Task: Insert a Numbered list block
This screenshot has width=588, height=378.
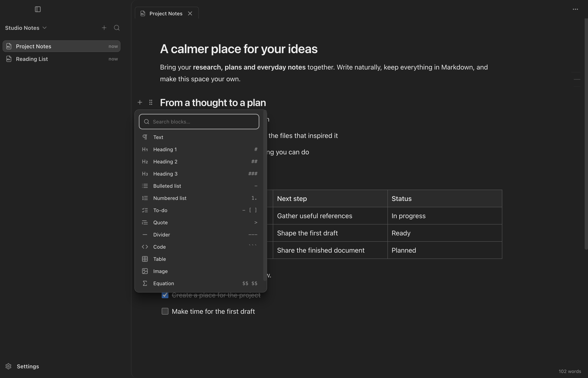Action: (199, 198)
